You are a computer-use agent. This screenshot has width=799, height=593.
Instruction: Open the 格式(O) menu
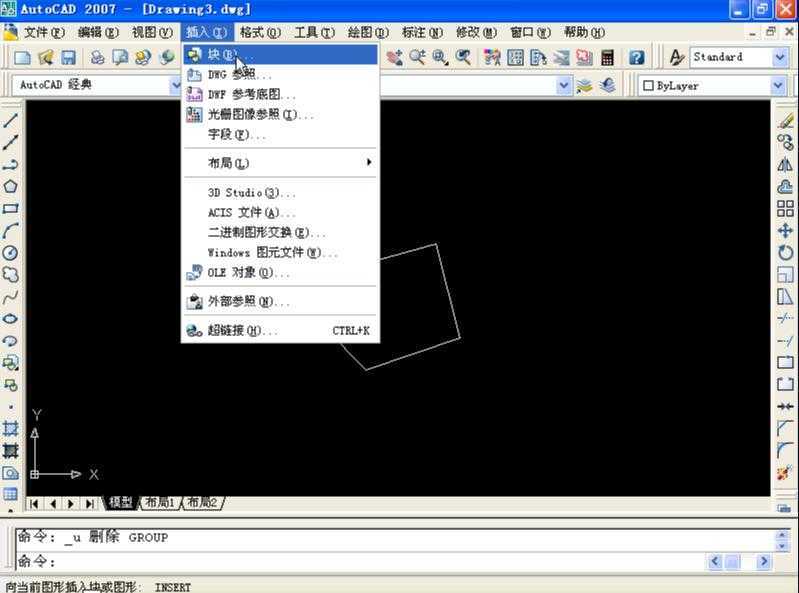(260, 33)
